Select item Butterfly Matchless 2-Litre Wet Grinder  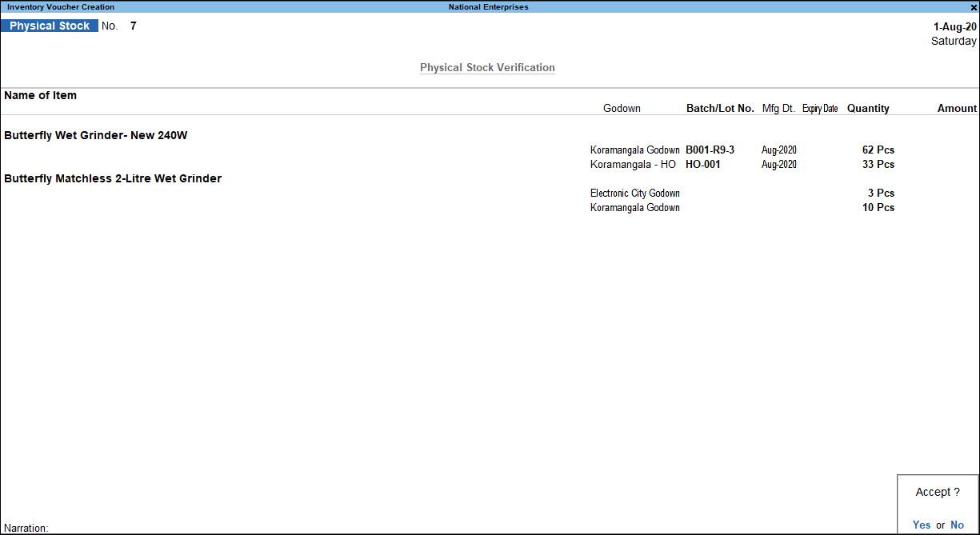tap(113, 178)
